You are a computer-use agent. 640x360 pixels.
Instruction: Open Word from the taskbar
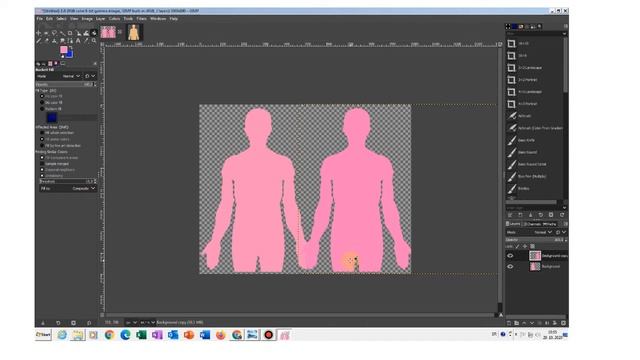click(205, 335)
